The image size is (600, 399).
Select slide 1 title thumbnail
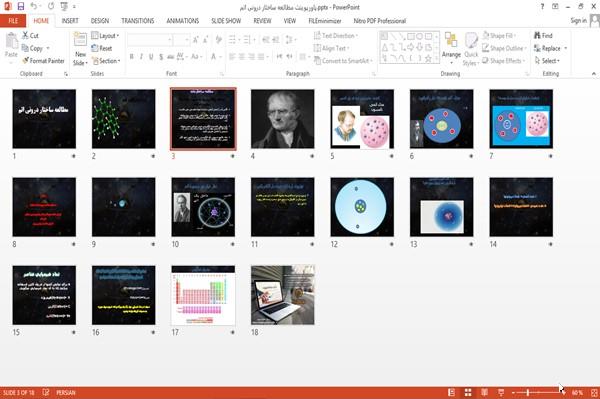[44, 119]
